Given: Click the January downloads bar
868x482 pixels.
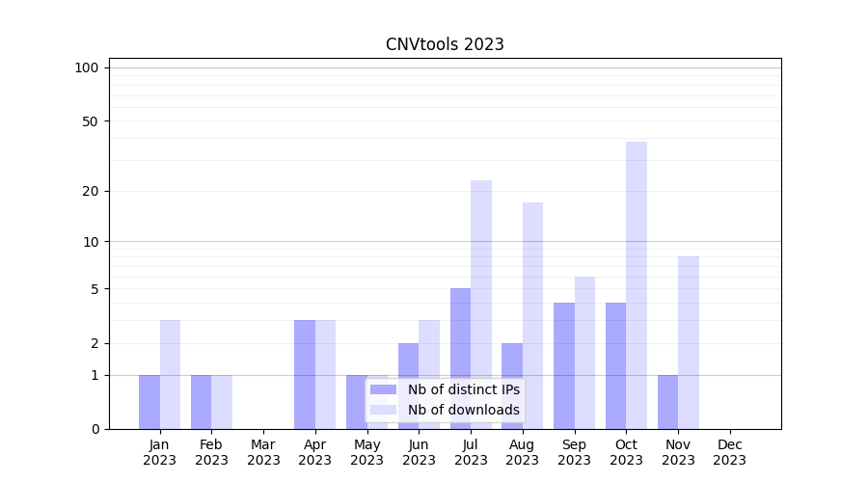Looking at the screenshot, I should click(170, 374).
